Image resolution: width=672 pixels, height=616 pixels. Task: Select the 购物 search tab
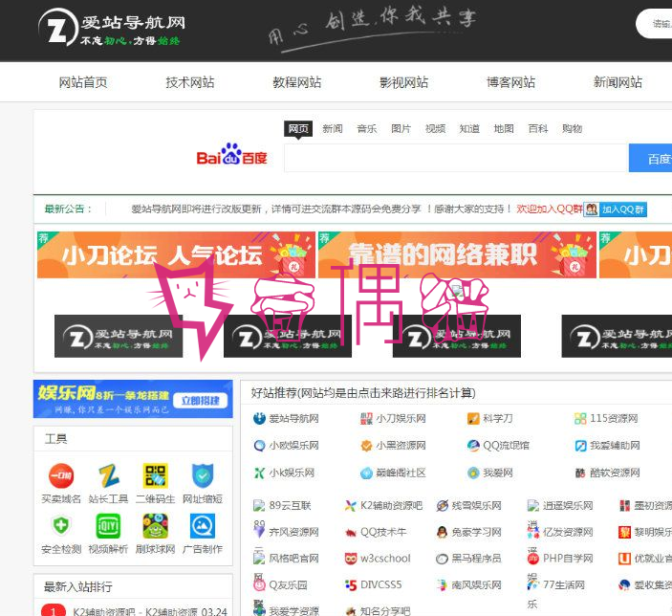coord(573,129)
